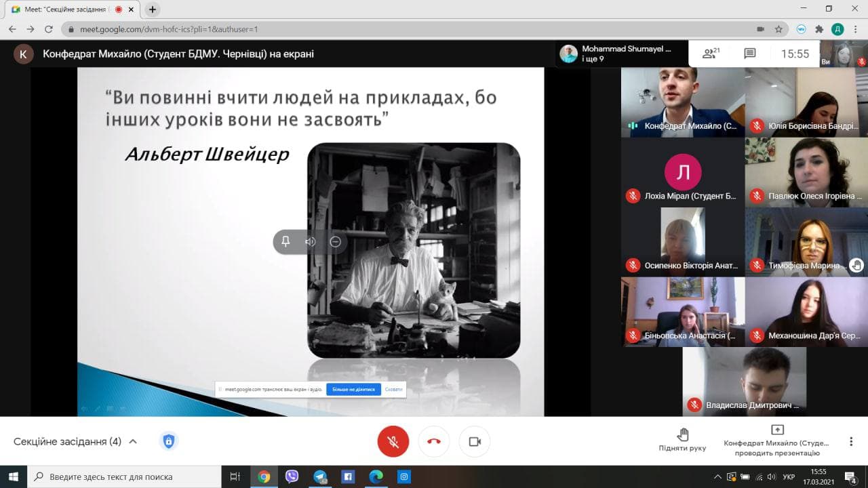Select the Лохіа Мірал avatar tile

tap(683, 172)
